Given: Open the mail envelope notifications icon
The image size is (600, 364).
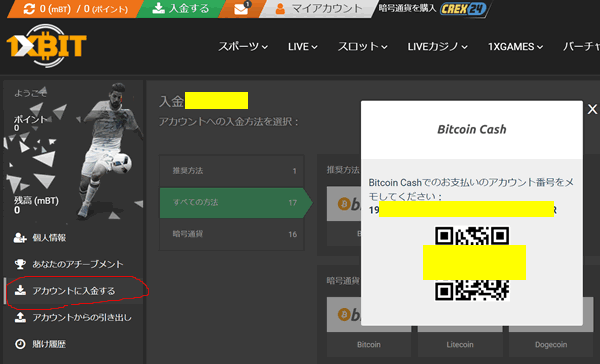Looking at the screenshot, I should click(x=241, y=9).
